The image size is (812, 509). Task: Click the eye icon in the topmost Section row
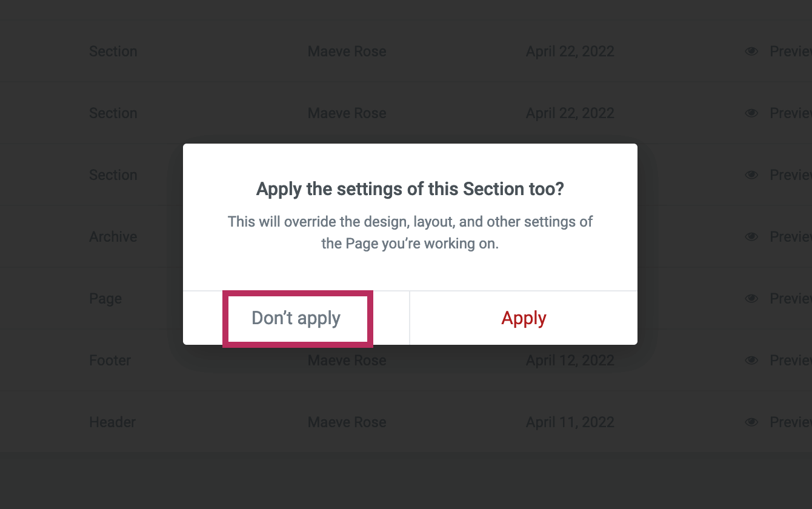(x=751, y=52)
